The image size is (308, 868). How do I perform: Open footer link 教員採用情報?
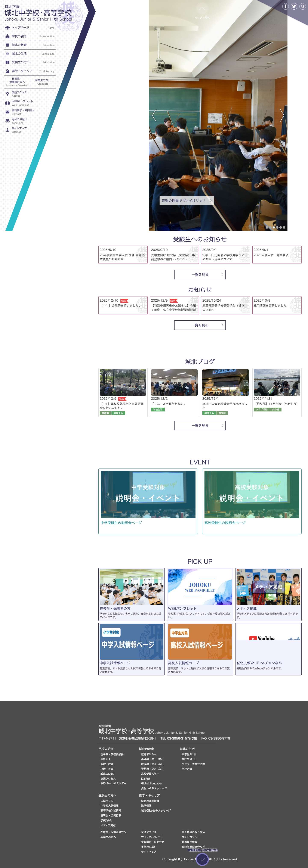point(190,842)
